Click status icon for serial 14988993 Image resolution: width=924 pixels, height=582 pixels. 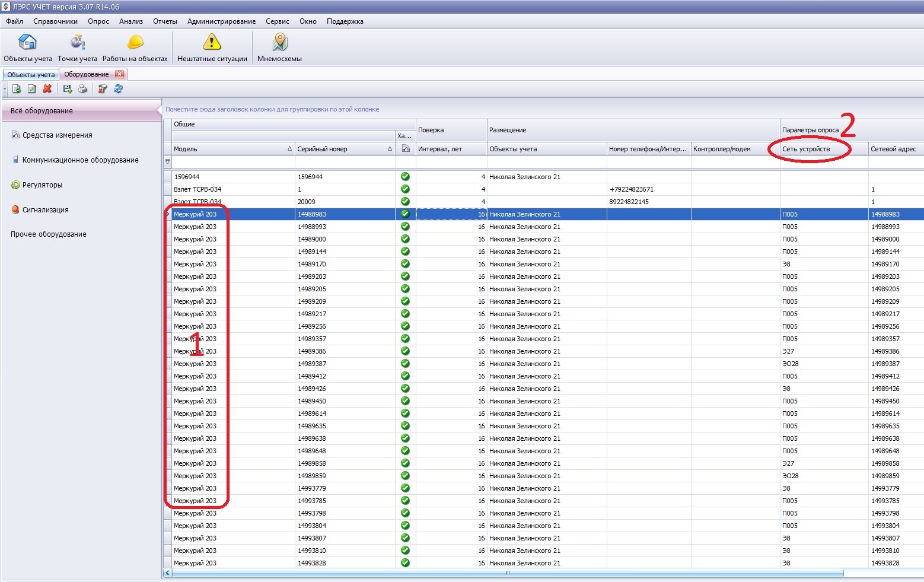pyautogui.click(x=405, y=227)
